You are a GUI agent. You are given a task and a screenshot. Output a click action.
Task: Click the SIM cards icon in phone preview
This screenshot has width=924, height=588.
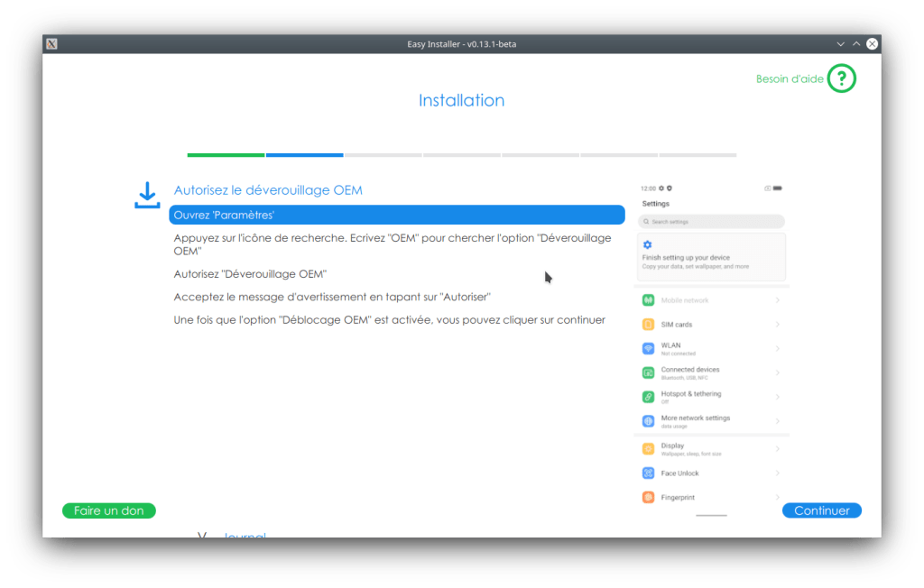[648, 325]
